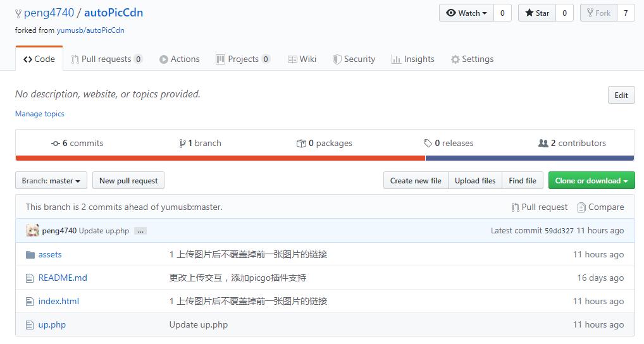
Task: Click the file icon for README.md
Action: [30, 278]
